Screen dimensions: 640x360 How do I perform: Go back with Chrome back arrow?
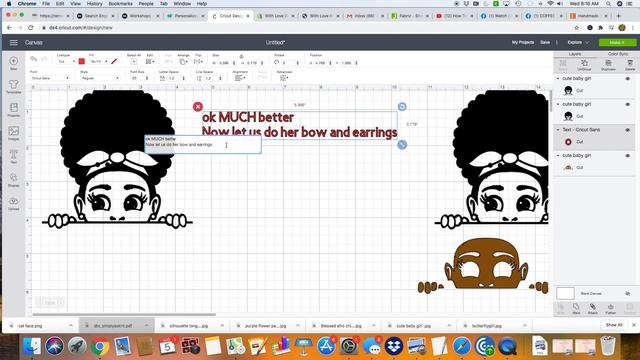pos(9,28)
